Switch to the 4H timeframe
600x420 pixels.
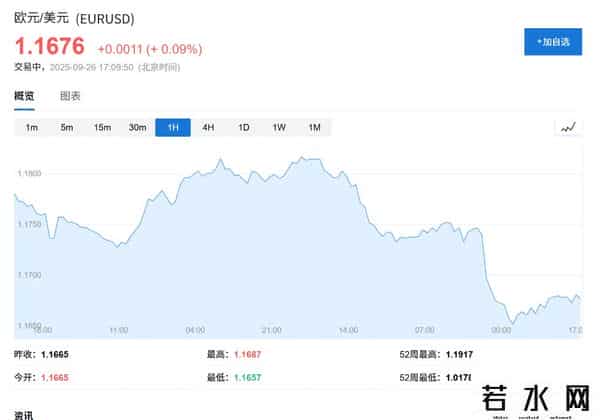pos(208,127)
